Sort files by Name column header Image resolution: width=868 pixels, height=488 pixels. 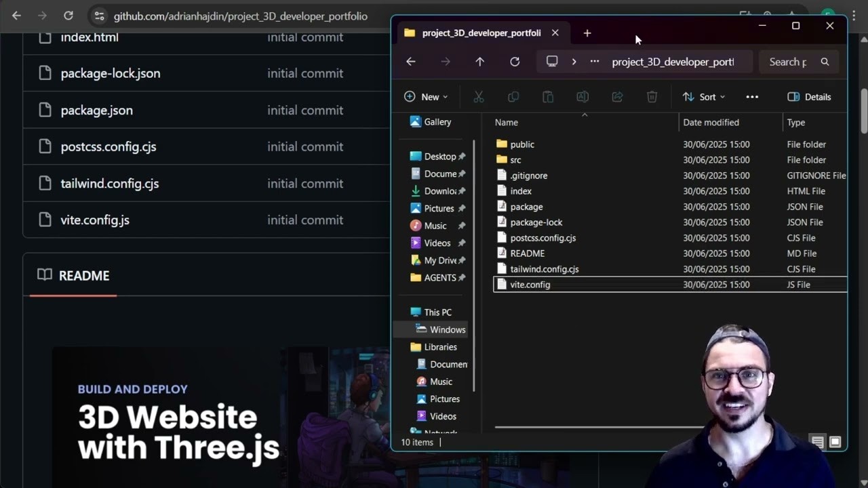507,123
